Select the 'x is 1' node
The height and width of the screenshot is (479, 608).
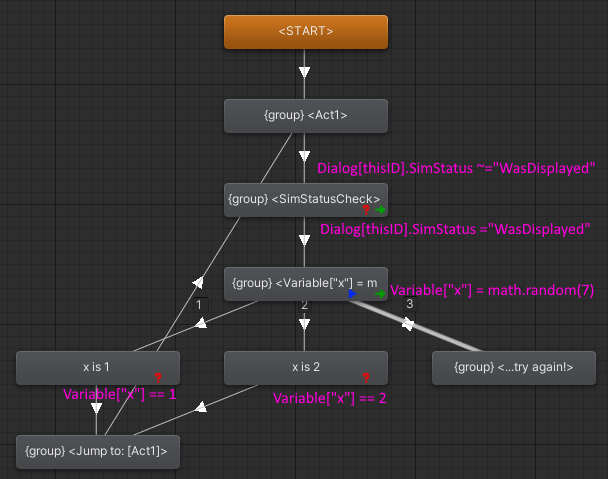coord(98,368)
